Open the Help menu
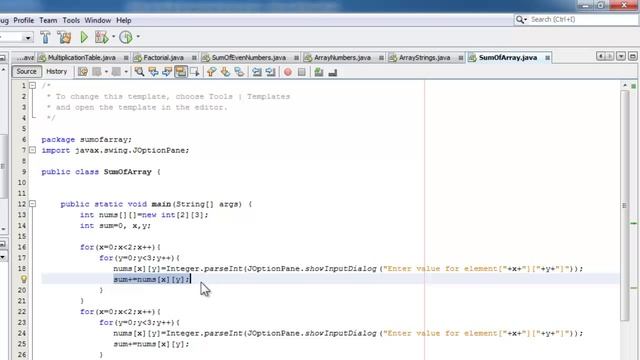Image resolution: width=640 pixels, height=360 pixels. pyautogui.click(x=124, y=20)
